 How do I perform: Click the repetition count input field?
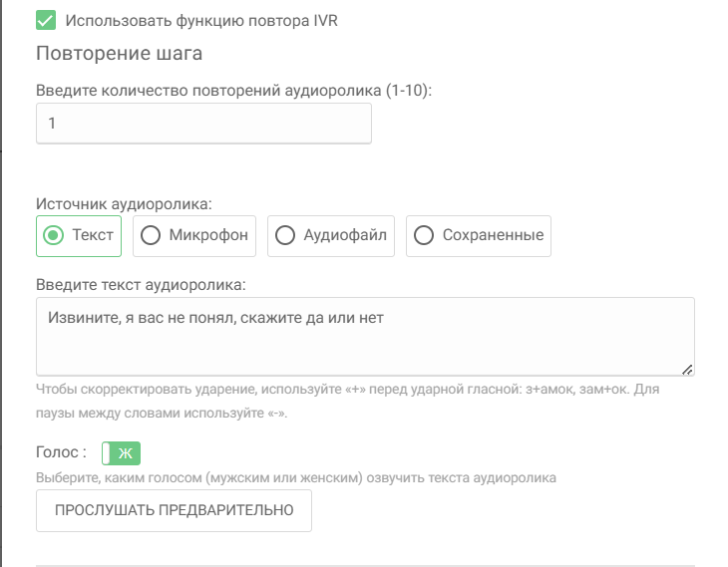[x=203, y=124]
